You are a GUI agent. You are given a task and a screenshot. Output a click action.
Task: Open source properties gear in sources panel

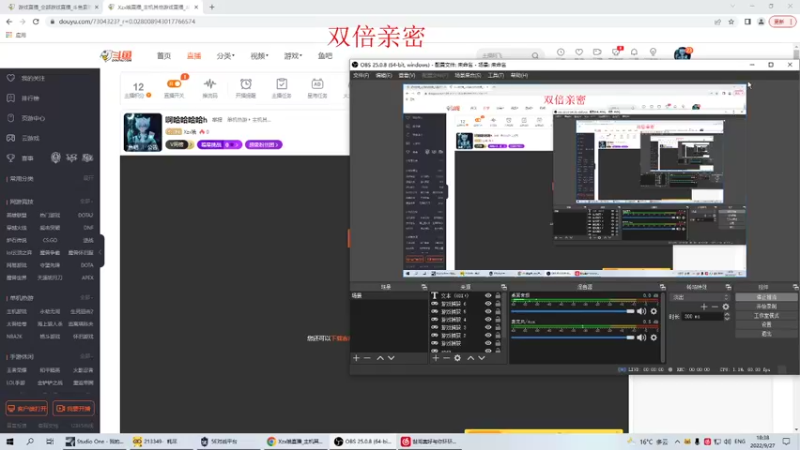[458, 358]
